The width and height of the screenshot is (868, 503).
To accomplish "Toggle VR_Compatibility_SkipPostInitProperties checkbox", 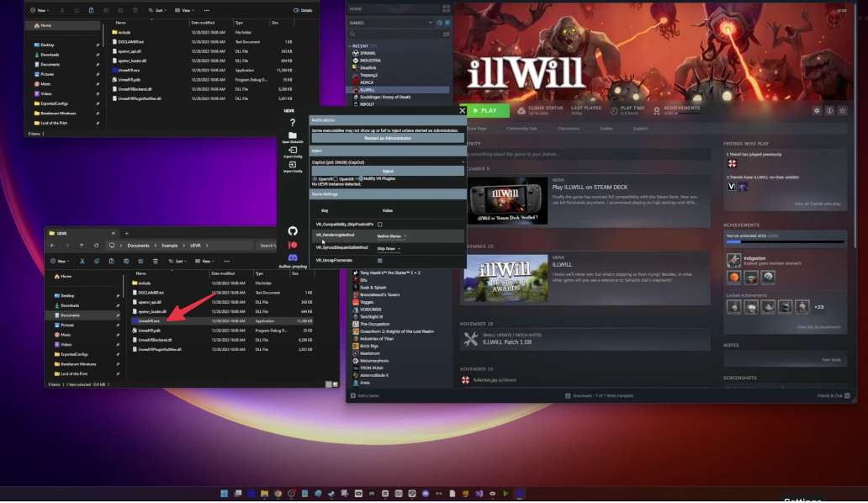I will (x=380, y=224).
